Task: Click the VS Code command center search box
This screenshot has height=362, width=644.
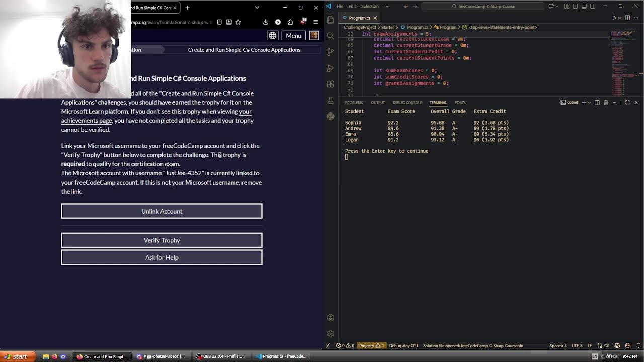Action: pos(483,6)
